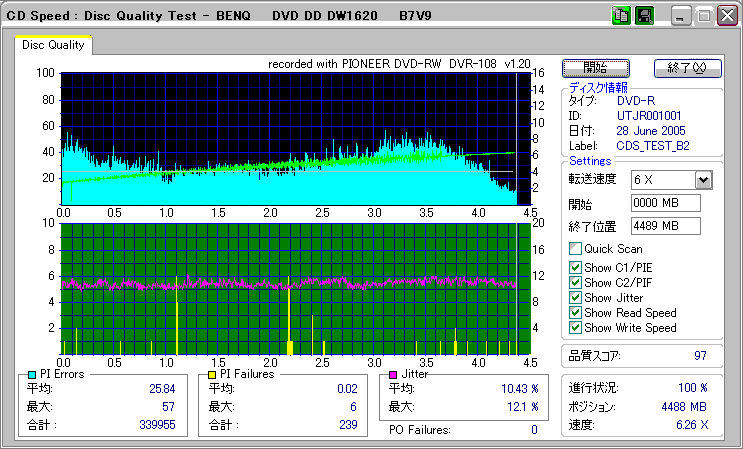
Task: Click the save floppy disk icon
Action: click(x=644, y=16)
